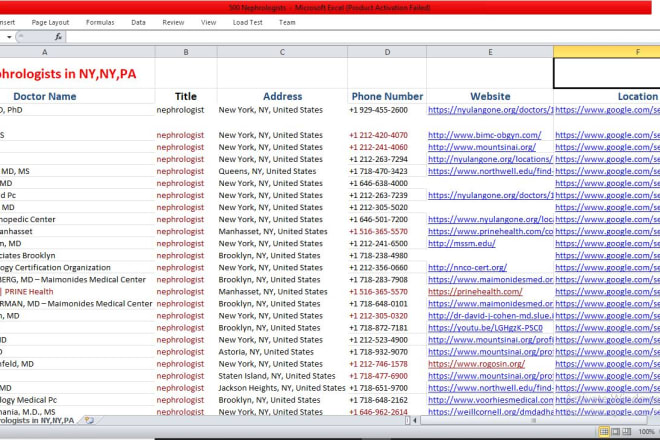Open Google location link in +1 646-638-4000 row

607,183
